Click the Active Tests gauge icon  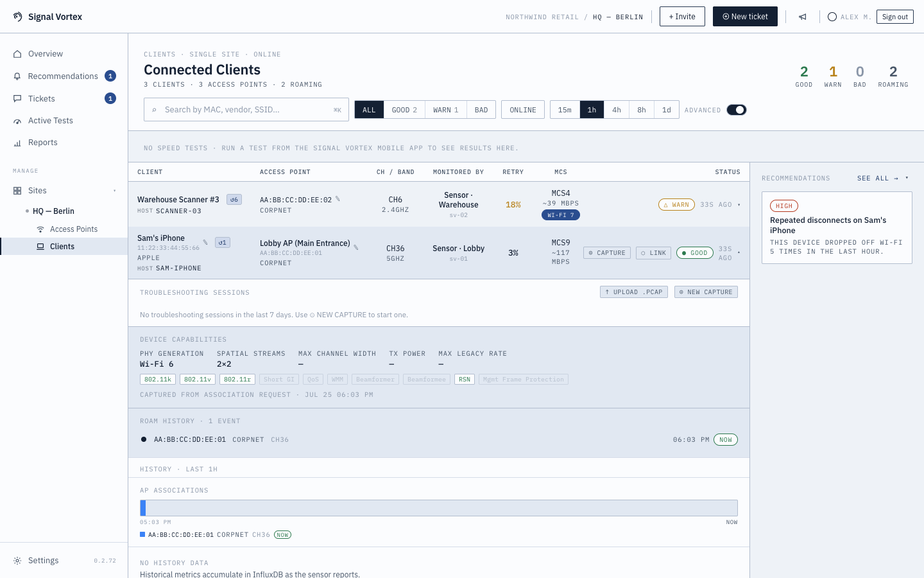click(x=17, y=121)
